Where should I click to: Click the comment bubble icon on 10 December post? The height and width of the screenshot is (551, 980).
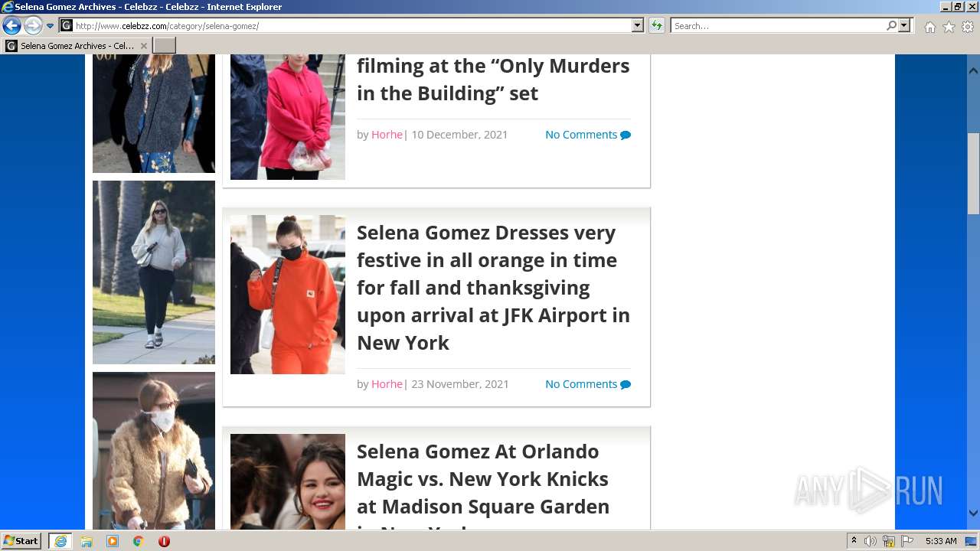626,135
